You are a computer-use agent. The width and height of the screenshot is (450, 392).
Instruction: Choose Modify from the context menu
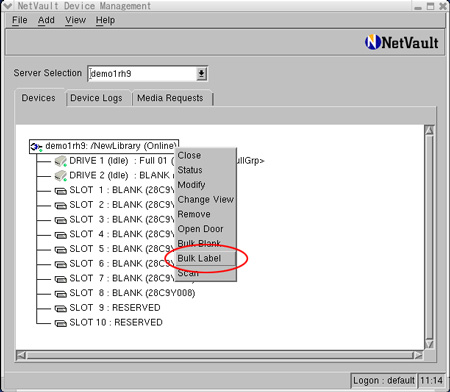click(x=205, y=185)
